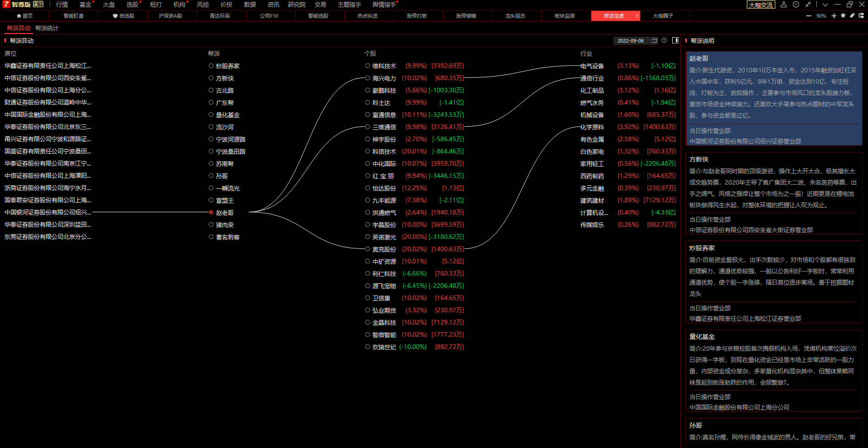Select the 赵老哥 description card
Viewport: 868px width, 448px height.
774,99
